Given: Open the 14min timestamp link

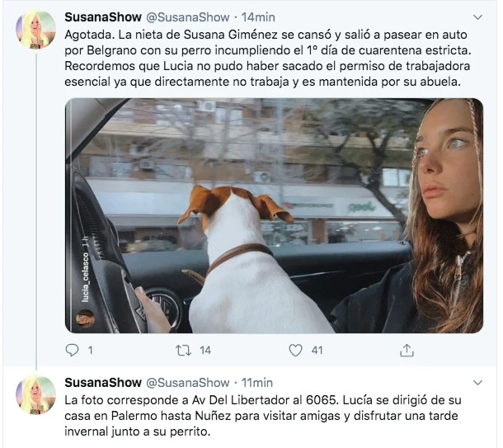Looking at the screenshot, I should pyautogui.click(x=258, y=17).
